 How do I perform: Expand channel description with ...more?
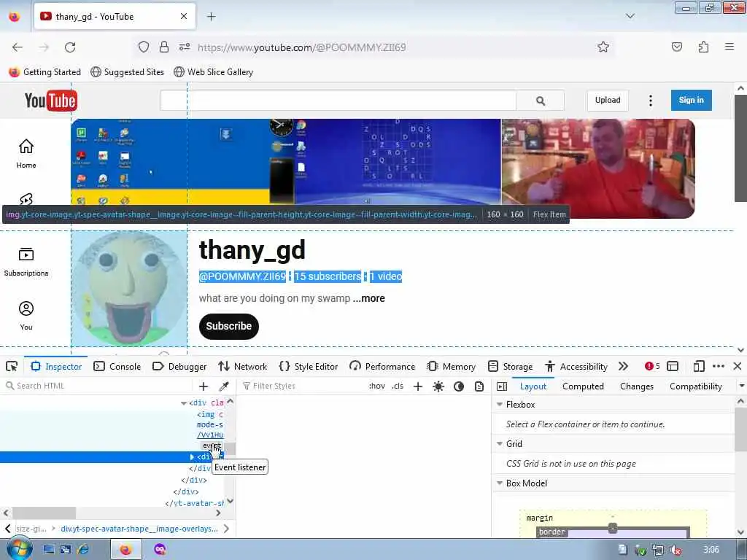[368, 298]
